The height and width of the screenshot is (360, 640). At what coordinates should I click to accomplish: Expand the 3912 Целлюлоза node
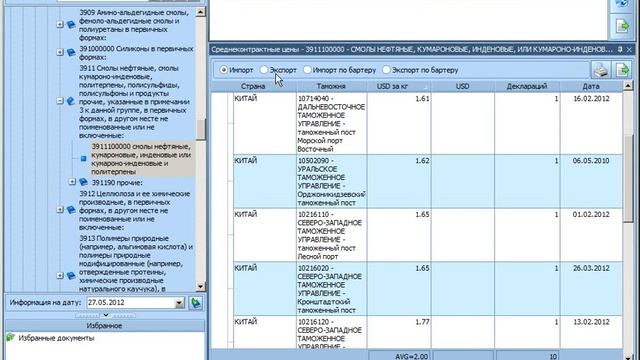pyautogui.click(x=60, y=210)
